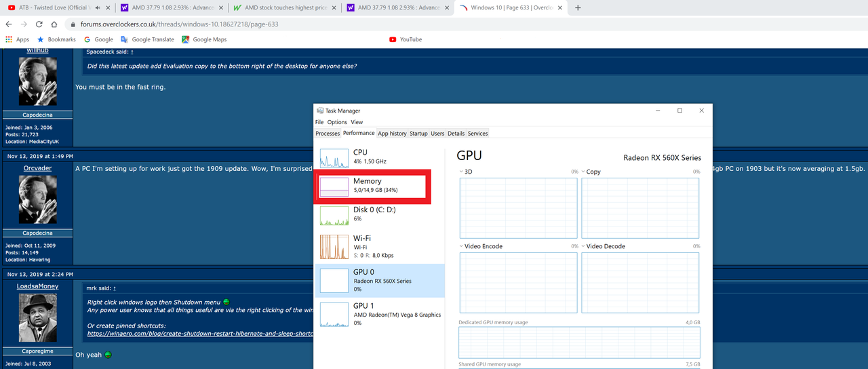Minimize the Task Manager window
868x369 pixels.
pos(656,111)
